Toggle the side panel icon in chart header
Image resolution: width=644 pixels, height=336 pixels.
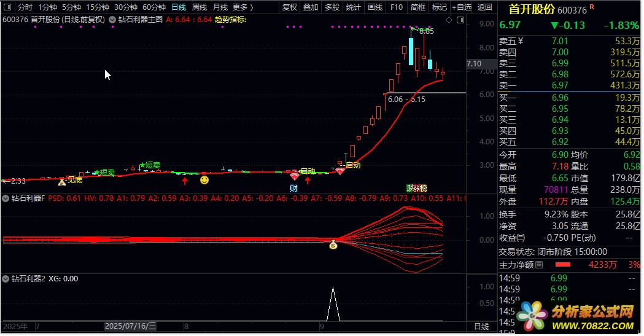pyautogui.click(x=460, y=20)
